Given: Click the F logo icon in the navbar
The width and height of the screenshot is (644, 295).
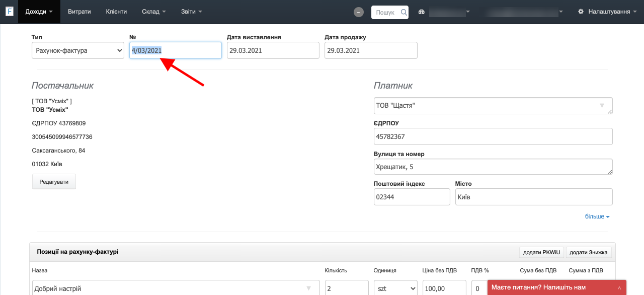Looking at the screenshot, I should pos(9,12).
